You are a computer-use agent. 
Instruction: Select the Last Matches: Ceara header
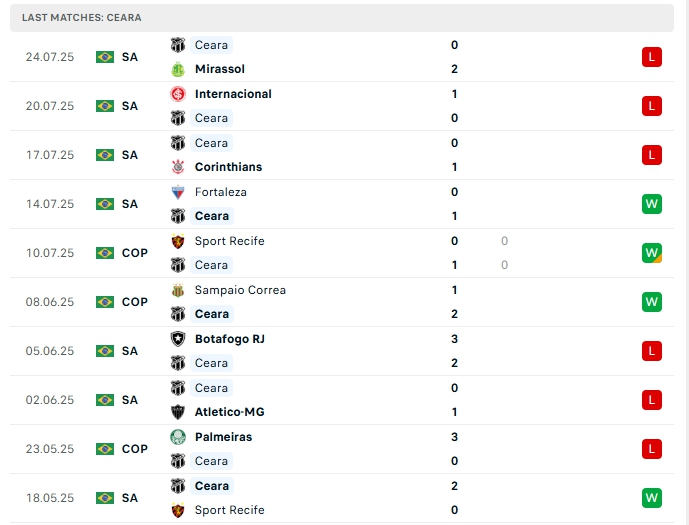[x=82, y=17]
